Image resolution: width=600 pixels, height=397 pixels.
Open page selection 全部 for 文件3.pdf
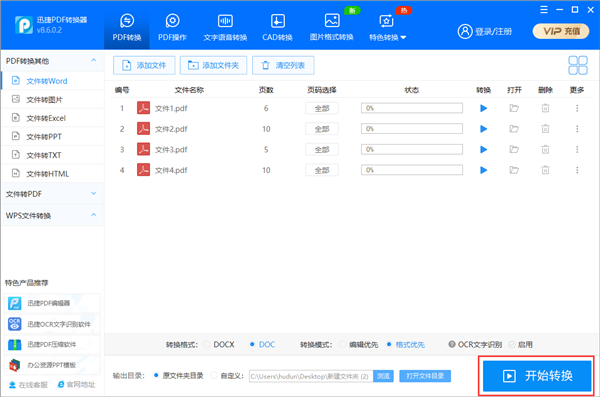(322, 149)
